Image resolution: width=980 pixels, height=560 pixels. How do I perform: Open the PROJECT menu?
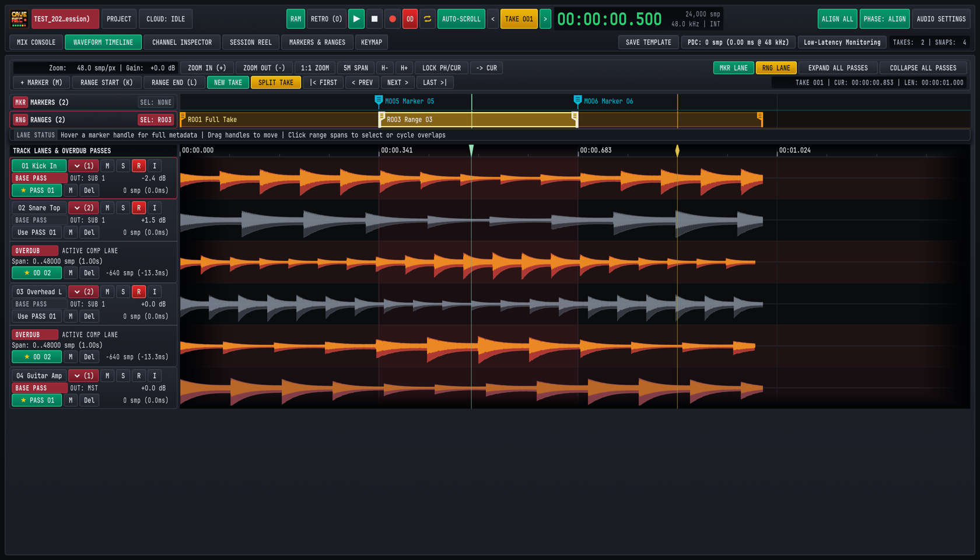click(119, 19)
